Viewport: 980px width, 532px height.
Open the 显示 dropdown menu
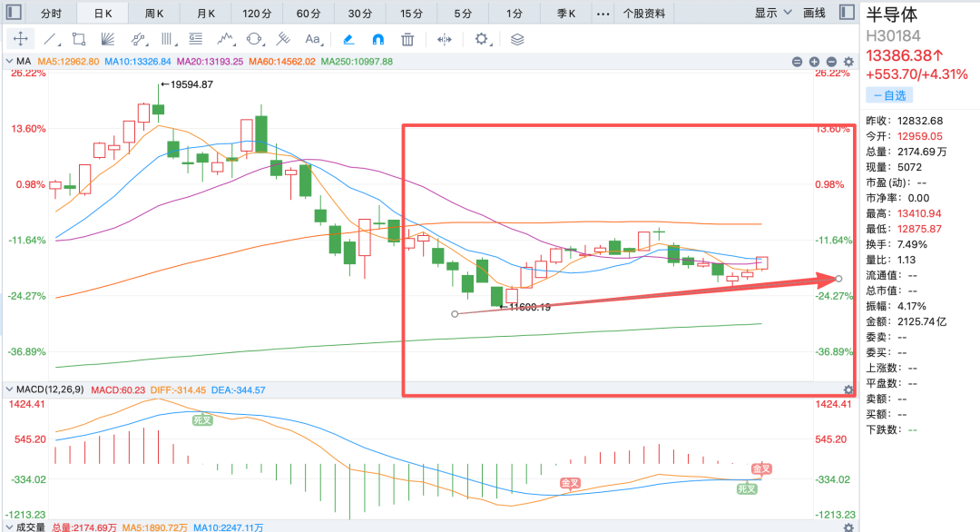(x=772, y=13)
